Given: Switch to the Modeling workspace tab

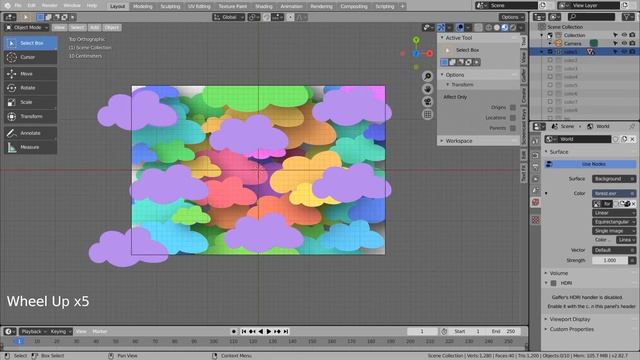Looking at the screenshot, I should [142, 6].
